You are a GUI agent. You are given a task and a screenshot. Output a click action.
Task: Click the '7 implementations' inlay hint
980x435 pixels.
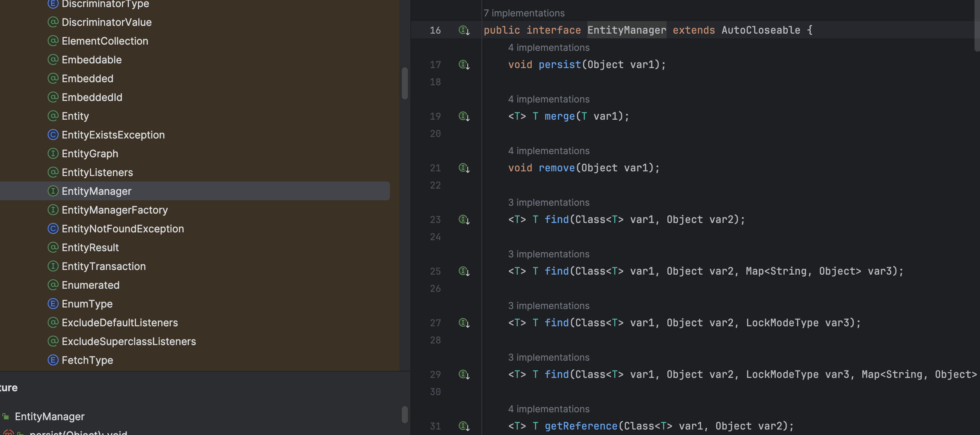point(524,13)
